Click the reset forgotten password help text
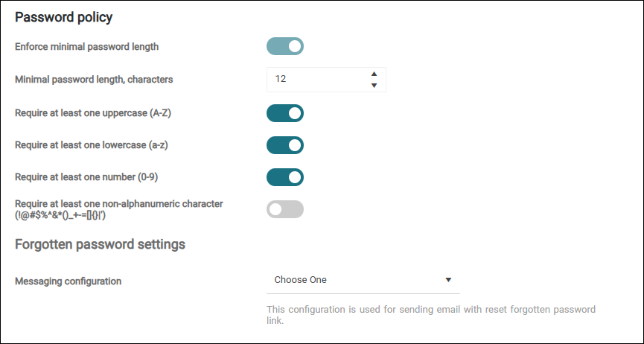Image resolution: width=644 pixels, height=344 pixels. (431, 315)
